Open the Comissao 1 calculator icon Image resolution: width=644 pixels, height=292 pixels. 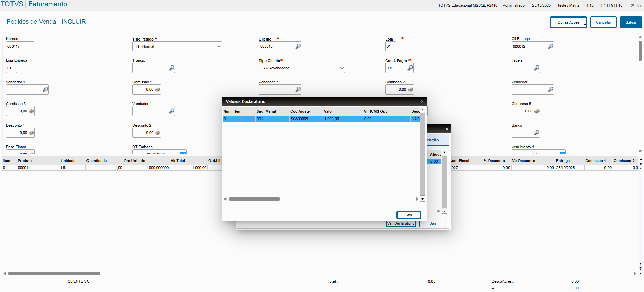click(x=157, y=90)
